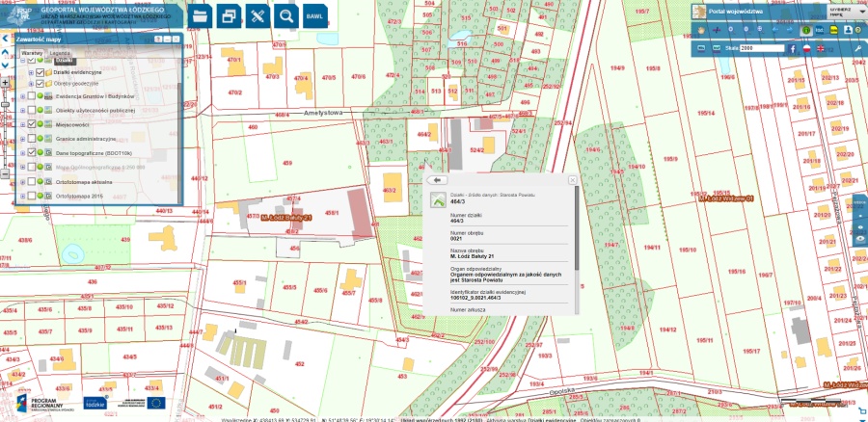Click the zoom level slider handle
868x422 pixels.
click(x=5, y=104)
